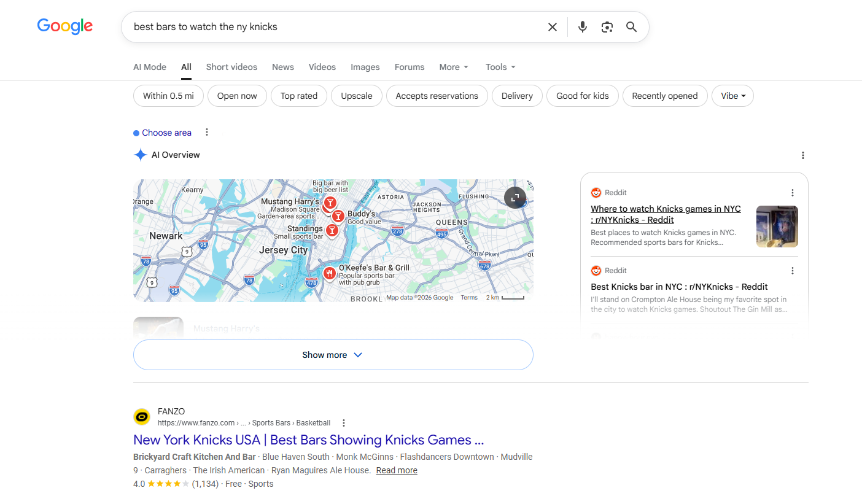
Task: Click Read more in the FANZO snippet
Action: pos(397,470)
